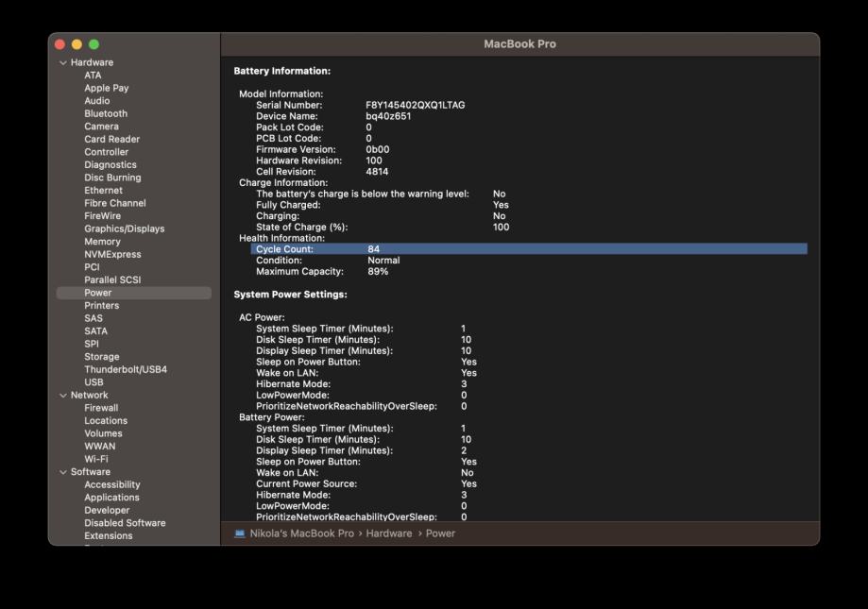Select ATA in the sidebar
Image resolution: width=868 pixels, height=609 pixels.
coord(93,76)
